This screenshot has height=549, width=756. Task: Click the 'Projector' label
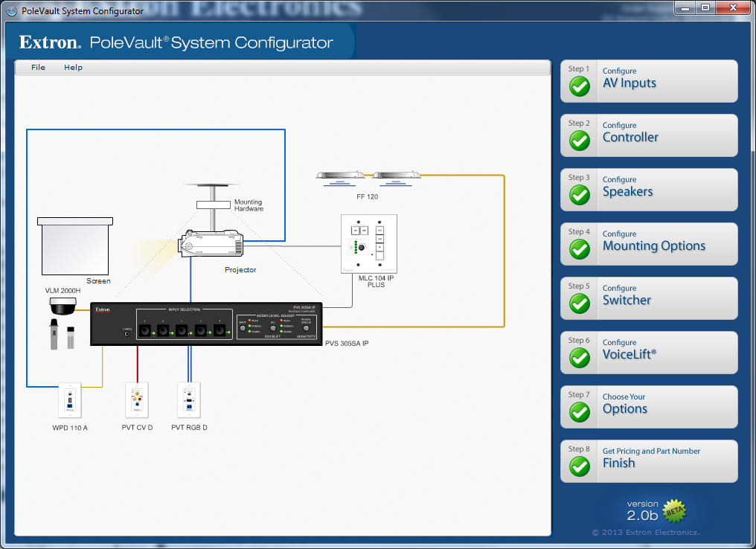tap(240, 270)
